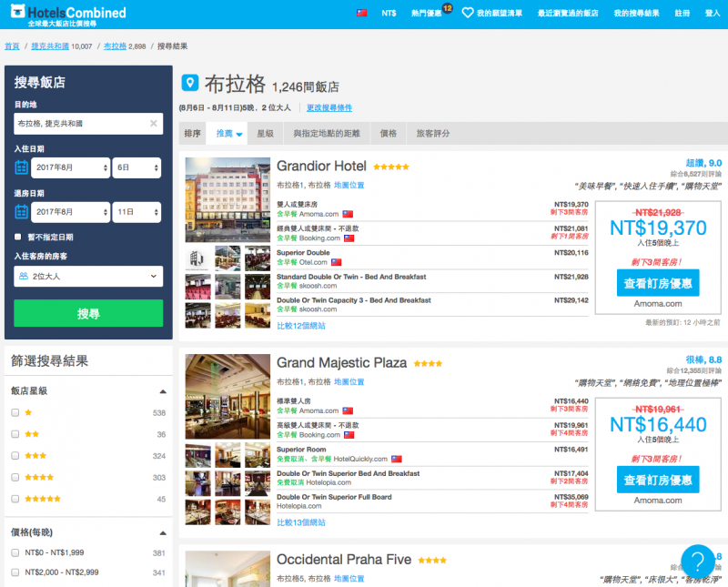Click Grandior Hotel five-star rating icons

tap(391, 167)
